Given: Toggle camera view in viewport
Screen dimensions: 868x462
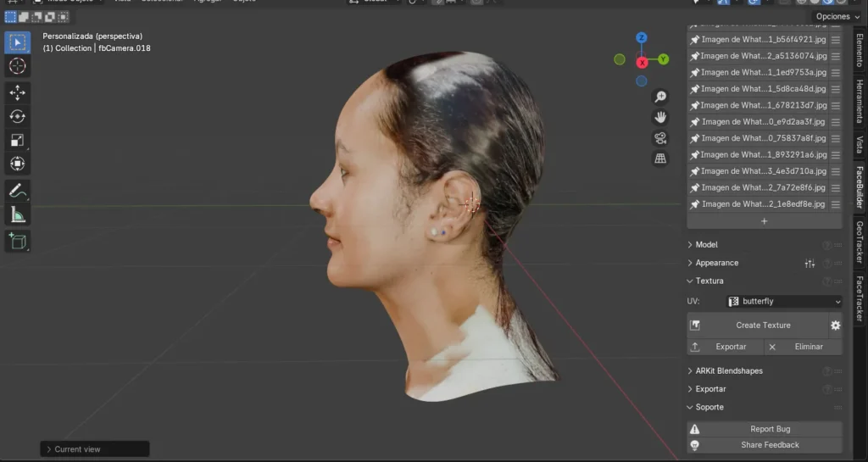Looking at the screenshot, I should [x=660, y=138].
